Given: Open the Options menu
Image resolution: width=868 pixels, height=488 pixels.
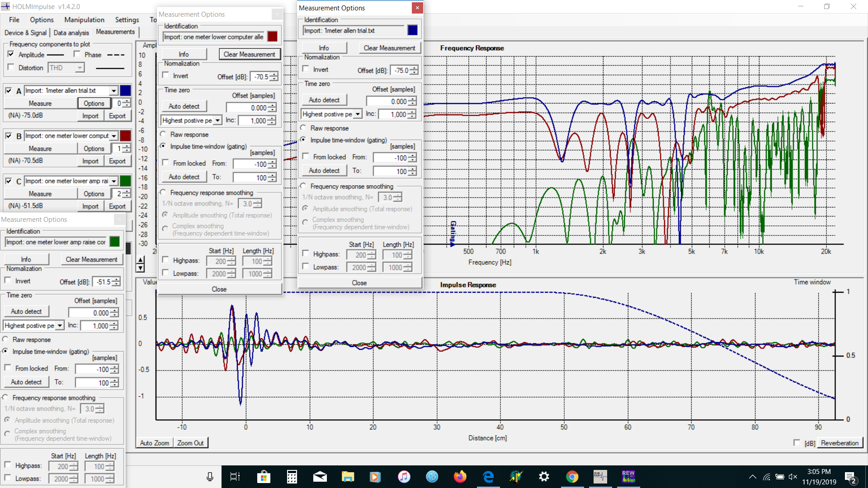Looking at the screenshot, I should point(42,20).
